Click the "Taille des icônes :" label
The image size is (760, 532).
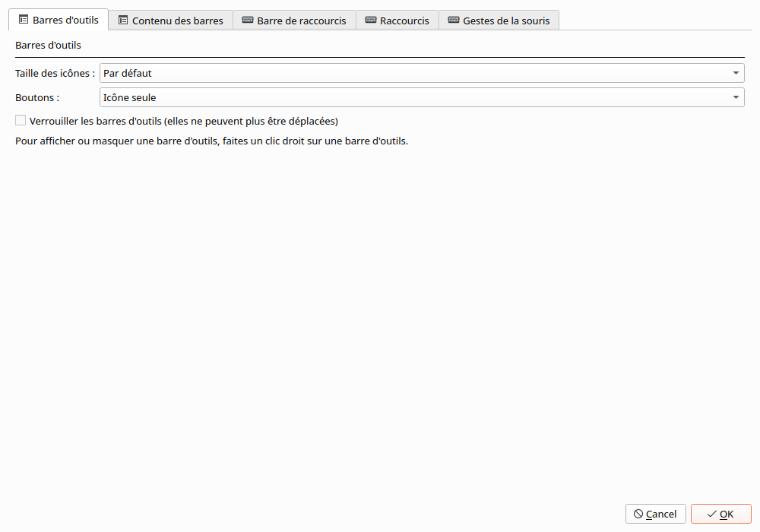55,73
